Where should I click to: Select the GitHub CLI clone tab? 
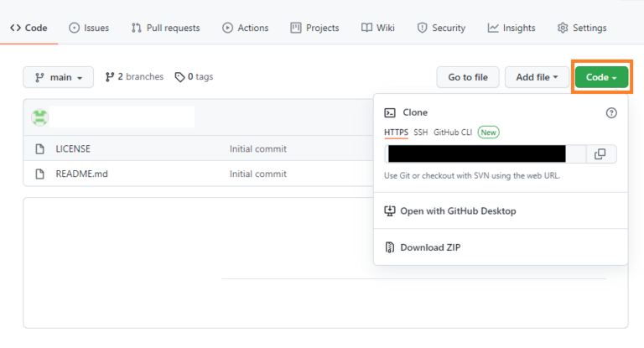[x=453, y=132]
